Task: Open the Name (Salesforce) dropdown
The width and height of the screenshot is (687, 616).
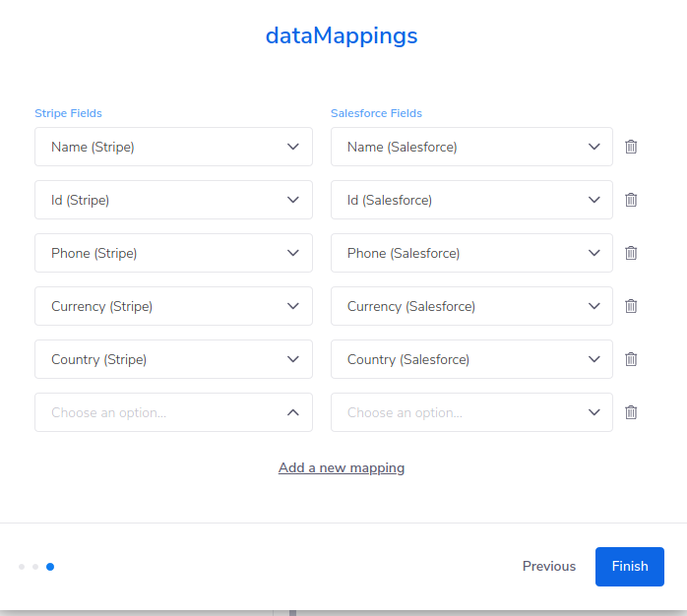Action: (471, 147)
